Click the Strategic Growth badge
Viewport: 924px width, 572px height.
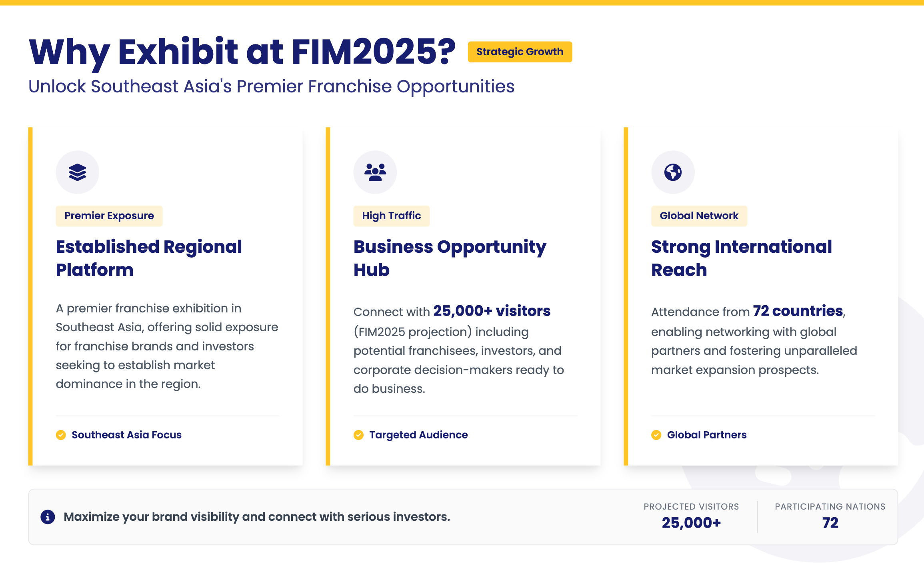pos(520,52)
